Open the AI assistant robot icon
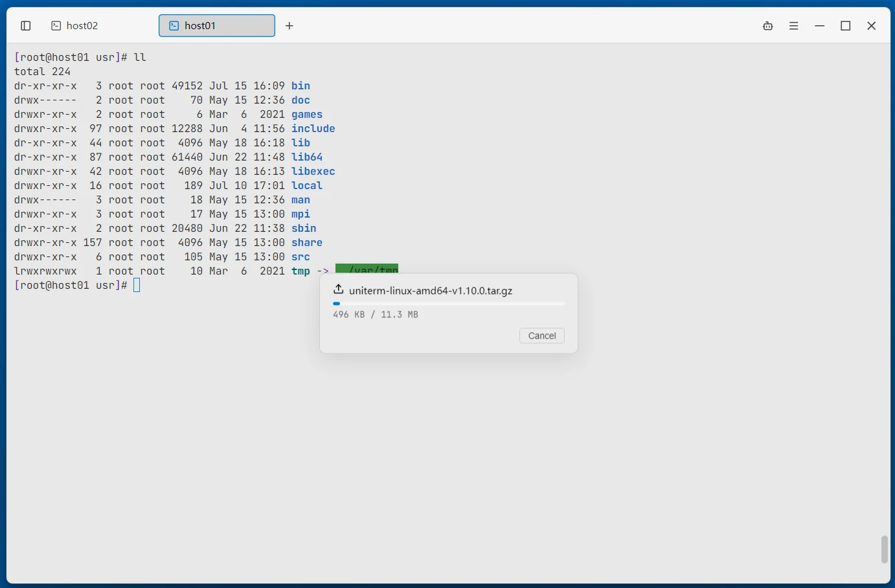This screenshot has width=895, height=588. [768, 26]
